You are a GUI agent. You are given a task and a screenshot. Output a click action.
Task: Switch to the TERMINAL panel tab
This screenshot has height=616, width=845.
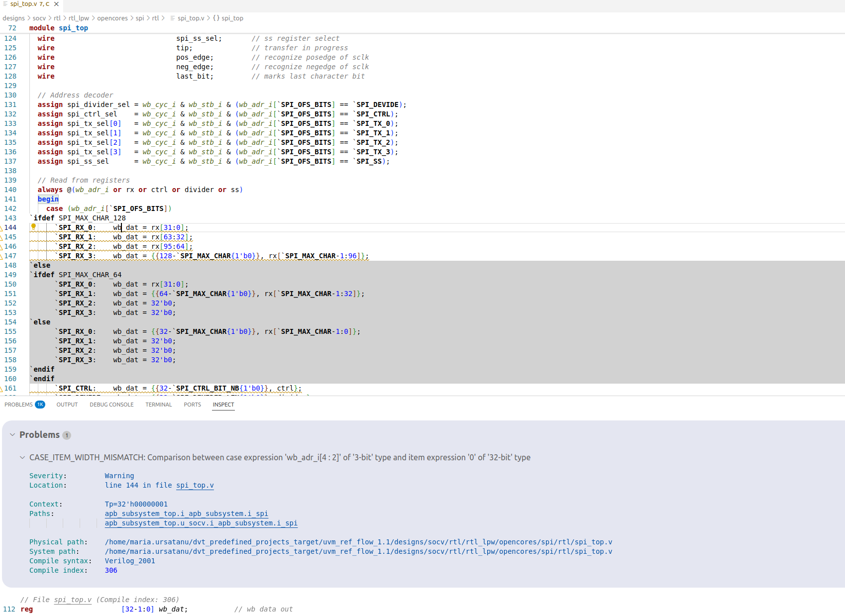tap(158, 405)
